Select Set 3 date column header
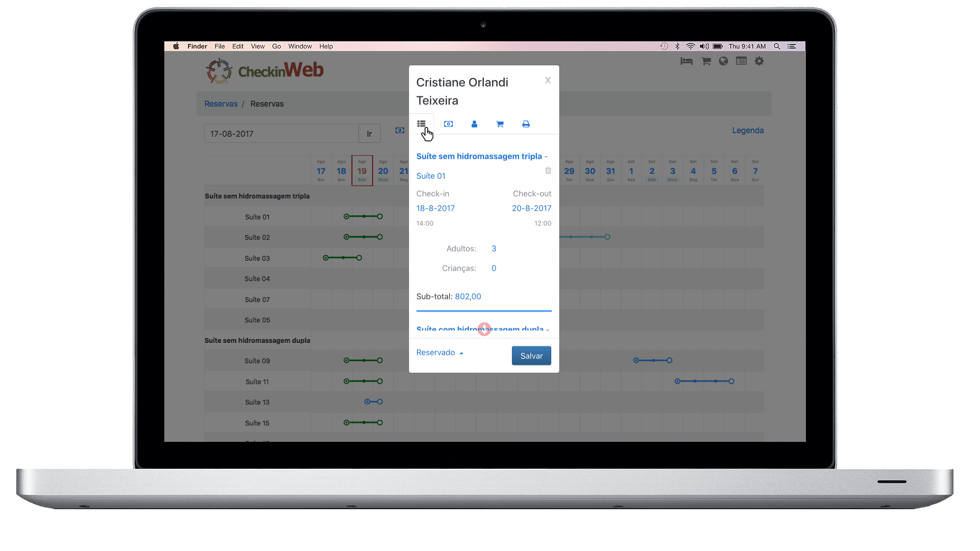The height and width of the screenshot is (551, 980). click(x=673, y=170)
